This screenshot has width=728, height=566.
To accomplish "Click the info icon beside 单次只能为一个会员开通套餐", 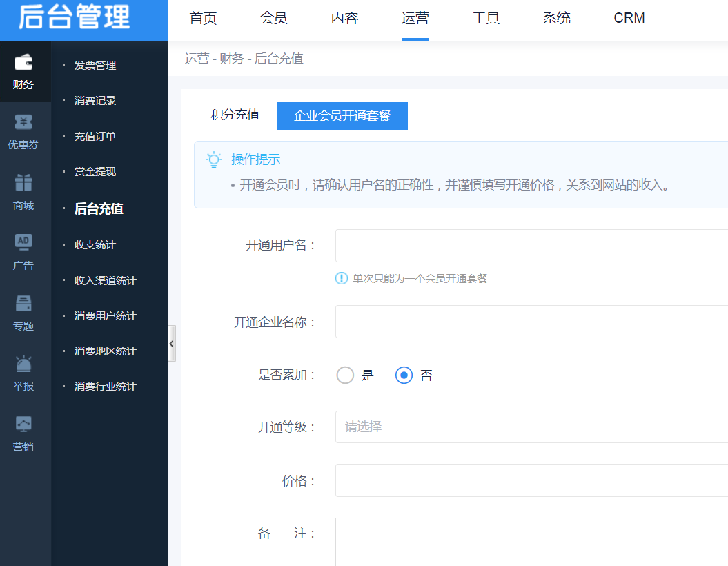I will tap(342, 278).
